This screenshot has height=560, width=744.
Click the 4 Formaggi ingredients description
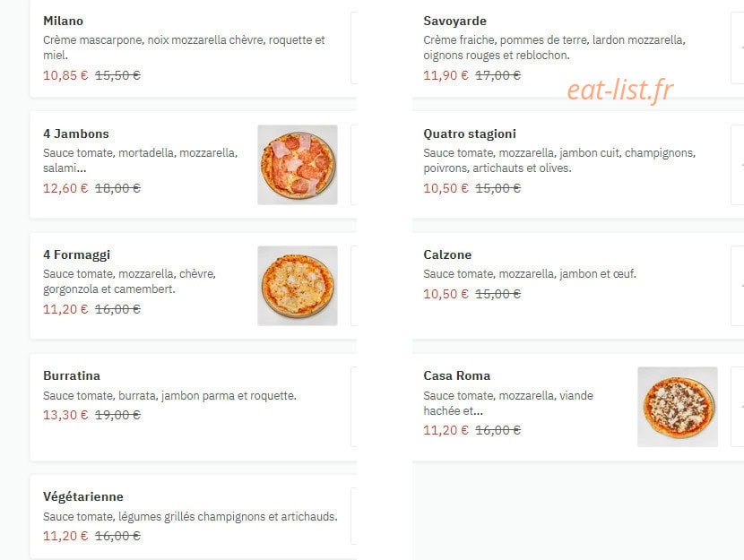pyautogui.click(x=130, y=281)
